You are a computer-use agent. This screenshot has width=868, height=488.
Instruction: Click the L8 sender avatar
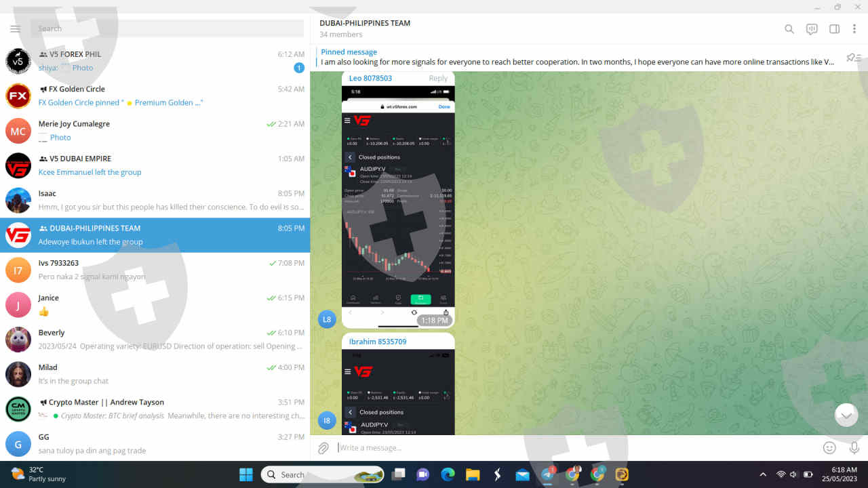(327, 319)
